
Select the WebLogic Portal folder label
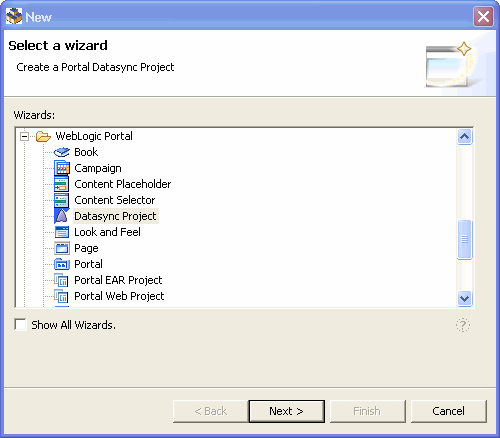[94, 136]
